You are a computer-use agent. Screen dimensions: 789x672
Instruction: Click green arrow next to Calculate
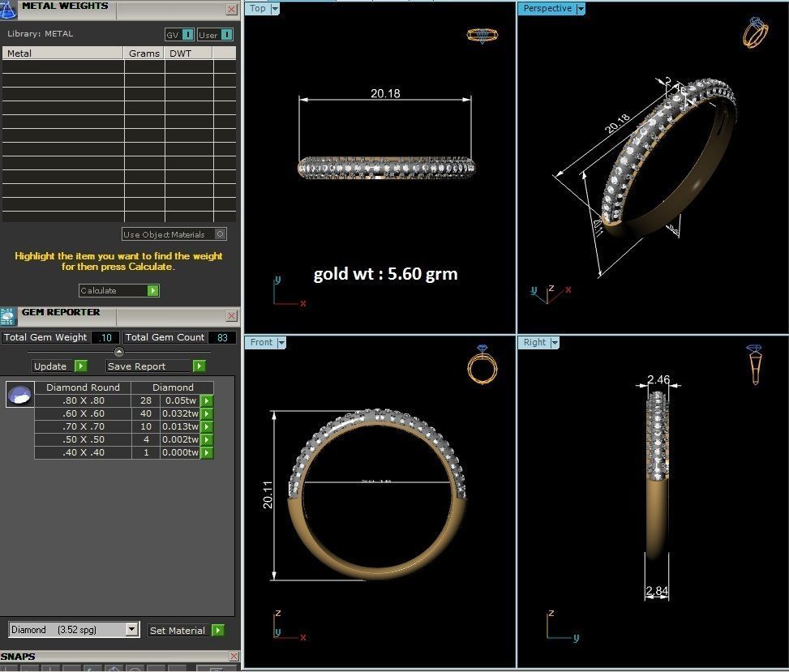pos(152,291)
